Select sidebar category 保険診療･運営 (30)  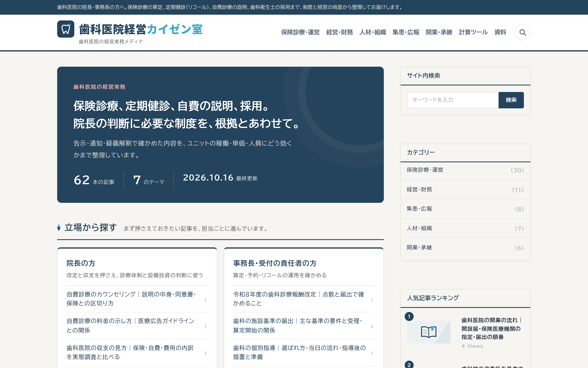click(465, 170)
